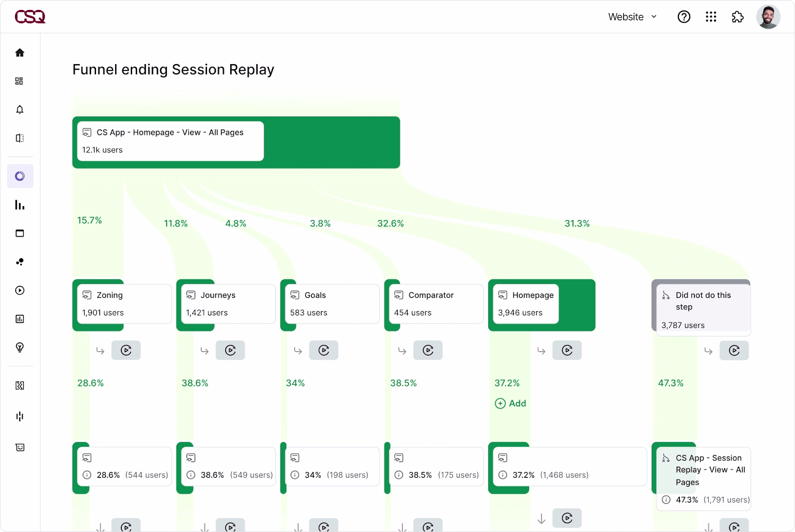Screen dimensions: 795x532
Task: Select the Did not do this step card
Action: (703, 310)
